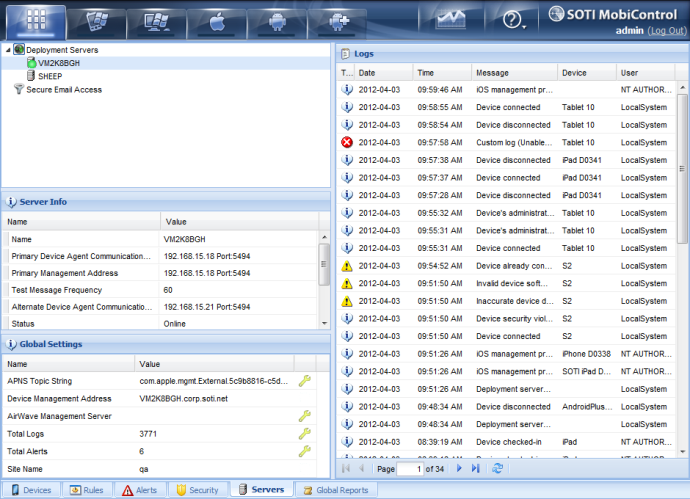
Task: Select the Test Message Frequency row
Action: pyautogui.click(x=160, y=290)
